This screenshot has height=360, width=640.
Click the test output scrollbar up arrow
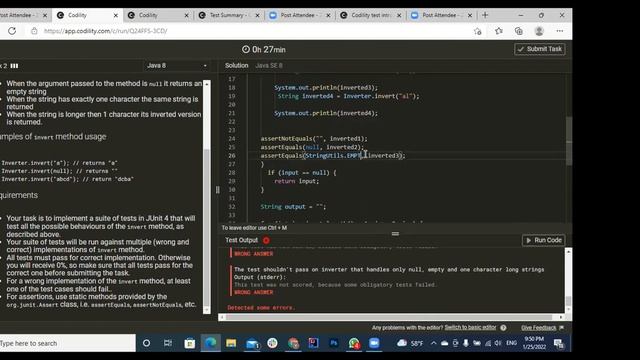tap(568, 252)
